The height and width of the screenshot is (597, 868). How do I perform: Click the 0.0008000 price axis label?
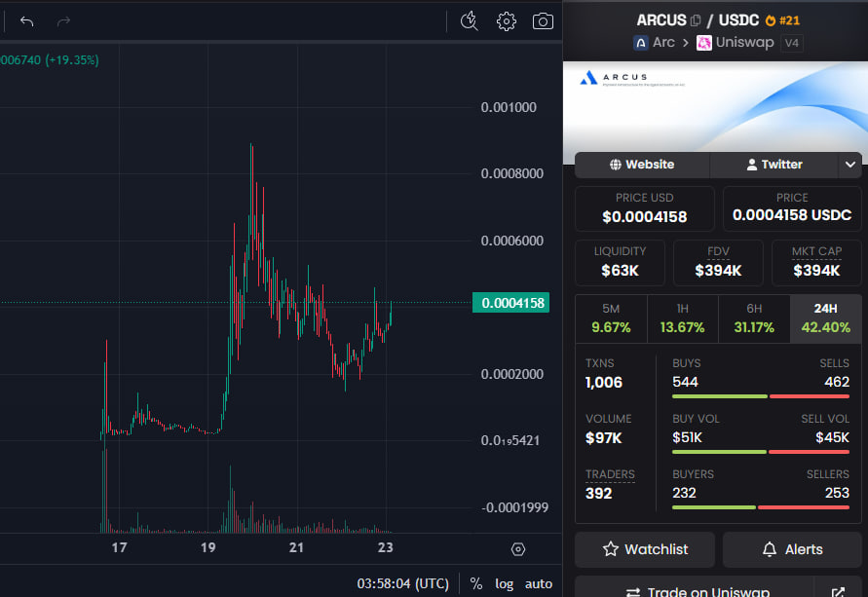pyautogui.click(x=512, y=173)
